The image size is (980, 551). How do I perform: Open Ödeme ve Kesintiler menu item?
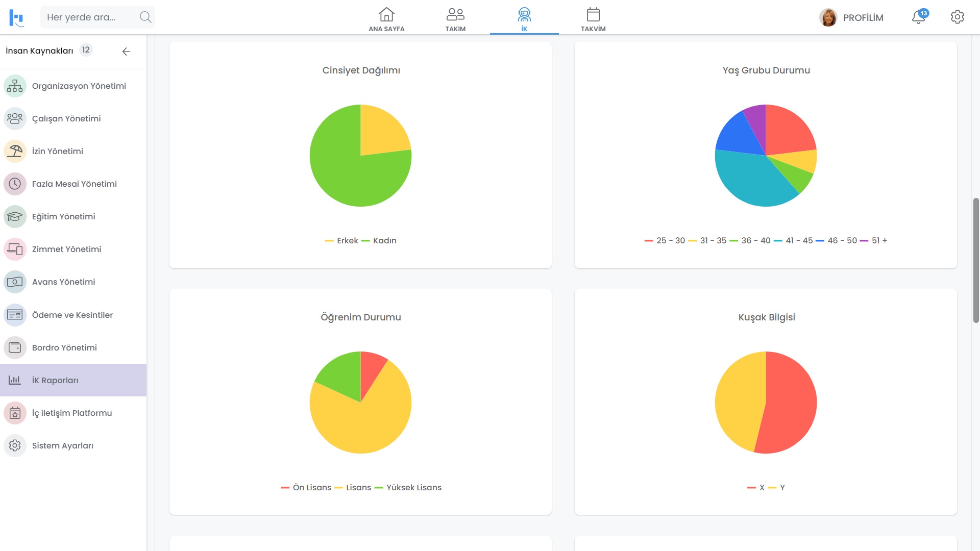[73, 315]
